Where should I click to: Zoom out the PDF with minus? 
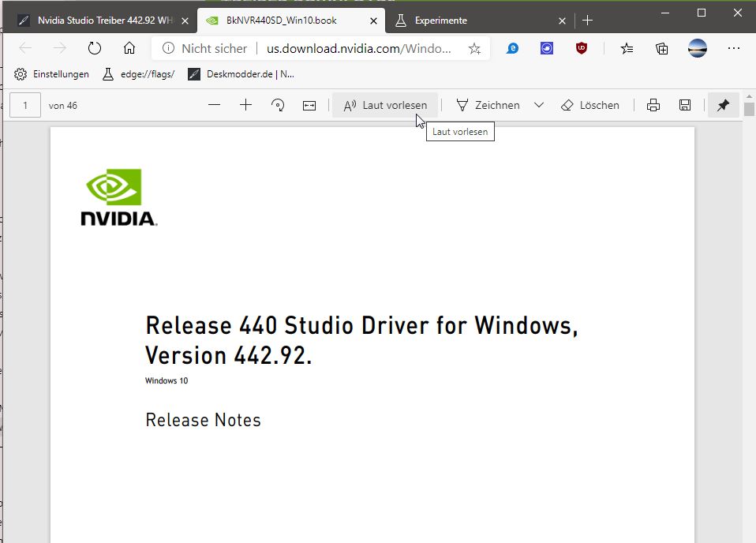pos(214,105)
